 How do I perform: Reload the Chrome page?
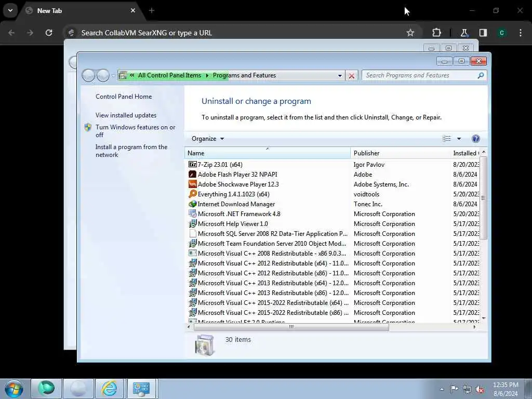coord(49,33)
